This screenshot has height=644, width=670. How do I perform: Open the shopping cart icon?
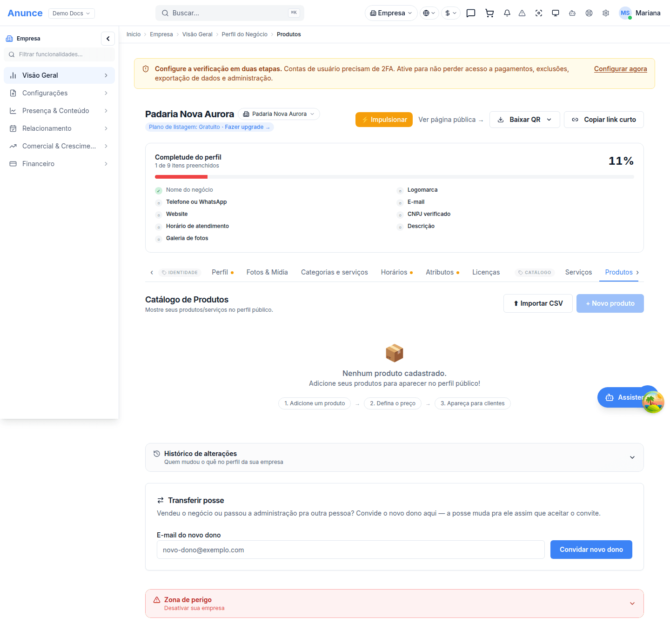click(x=489, y=13)
